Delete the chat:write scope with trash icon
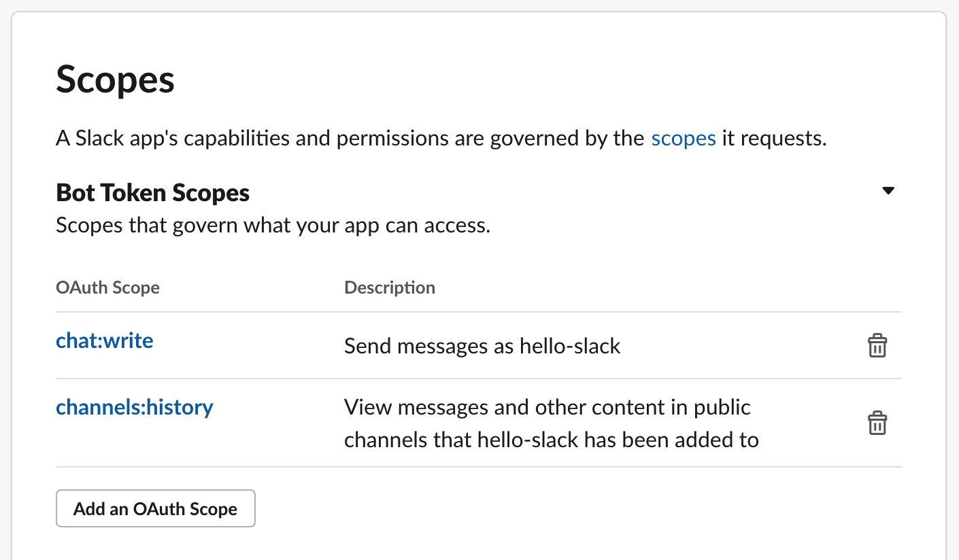 tap(877, 346)
